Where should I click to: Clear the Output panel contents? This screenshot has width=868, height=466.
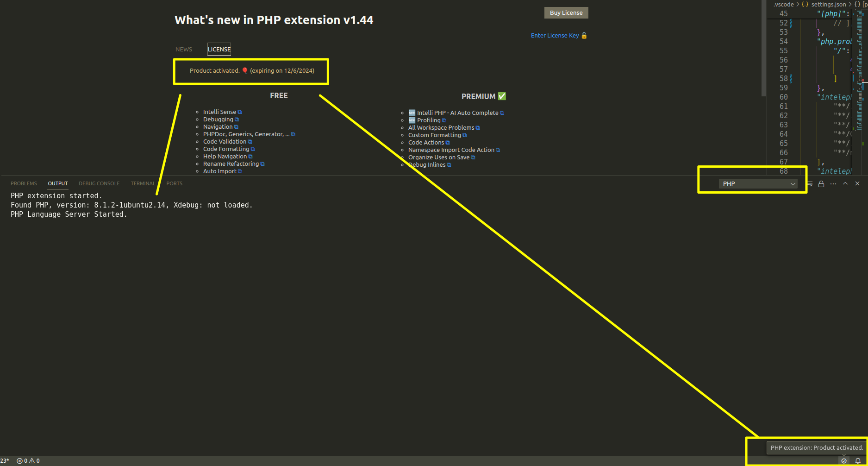810,184
